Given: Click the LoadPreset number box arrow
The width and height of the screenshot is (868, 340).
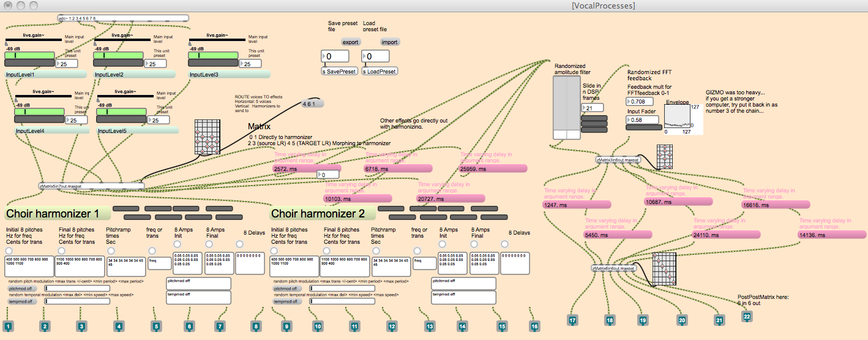Looking at the screenshot, I should (x=366, y=57).
